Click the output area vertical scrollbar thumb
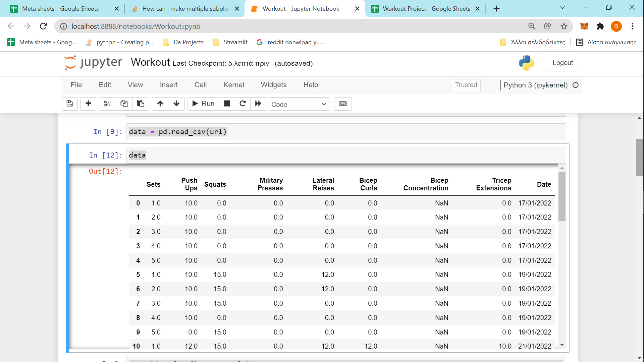This screenshot has width=644, height=362. pyautogui.click(x=562, y=196)
